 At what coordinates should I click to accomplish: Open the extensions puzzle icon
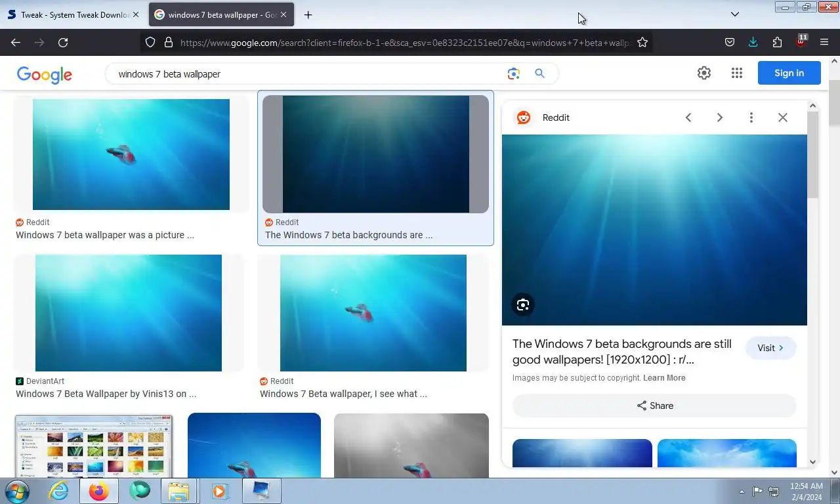coord(777,42)
